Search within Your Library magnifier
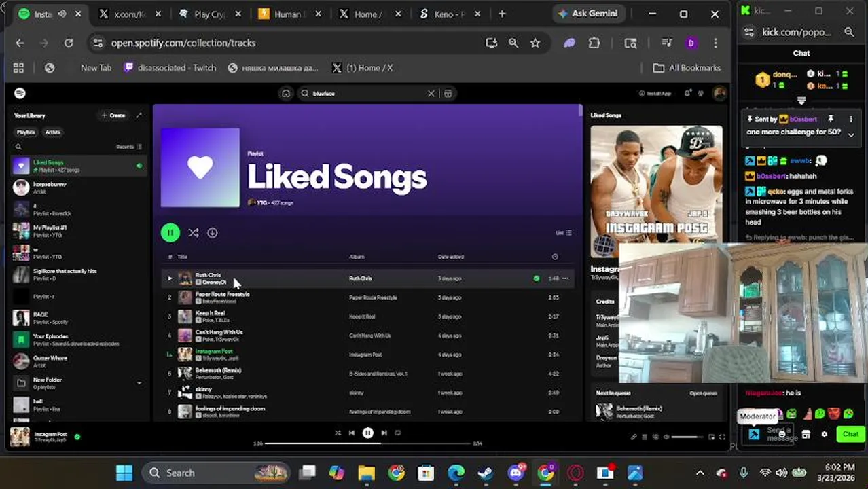This screenshot has height=489, width=868. [19, 147]
